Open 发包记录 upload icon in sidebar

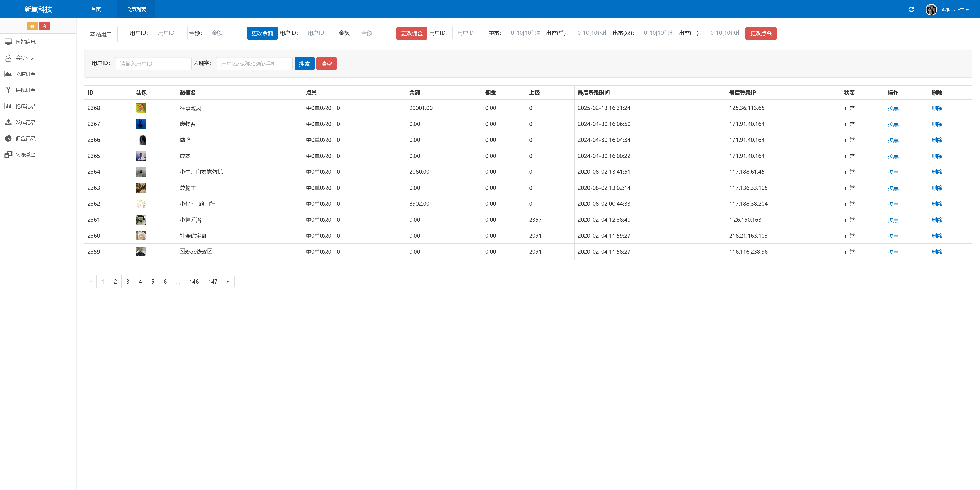point(8,122)
